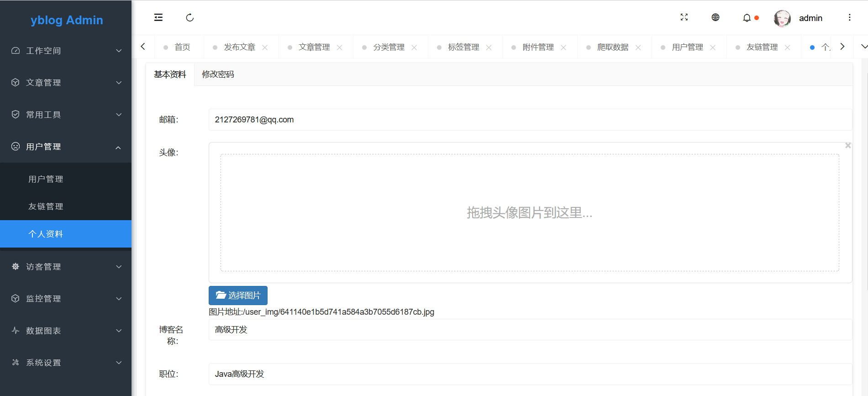Switch to the 首页 tab

[x=179, y=47]
